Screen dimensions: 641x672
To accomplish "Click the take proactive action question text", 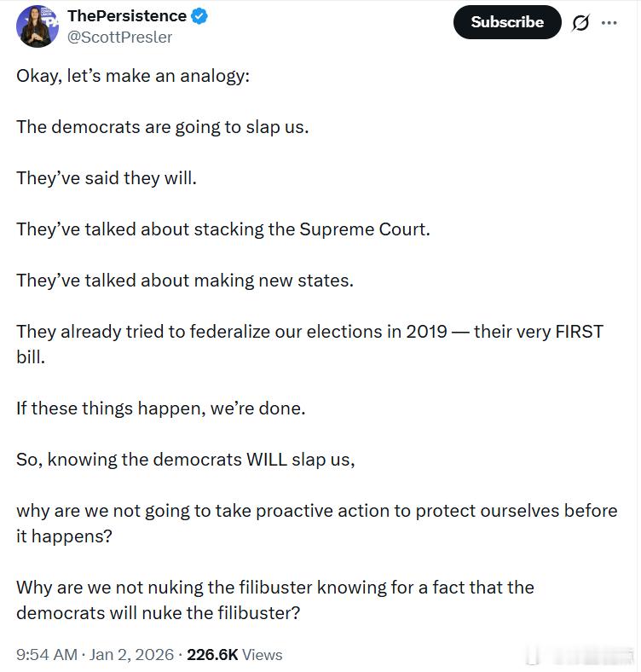I will [316, 524].
